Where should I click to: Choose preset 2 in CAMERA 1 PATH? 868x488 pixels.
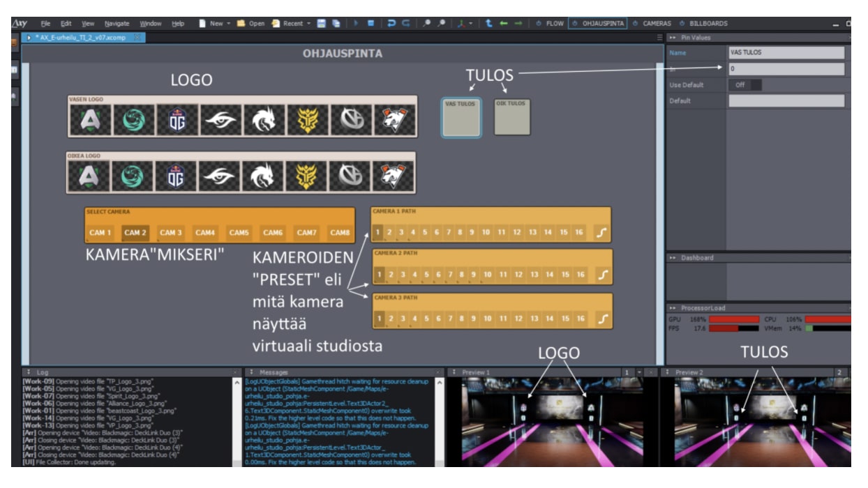click(x=389, y=232)
